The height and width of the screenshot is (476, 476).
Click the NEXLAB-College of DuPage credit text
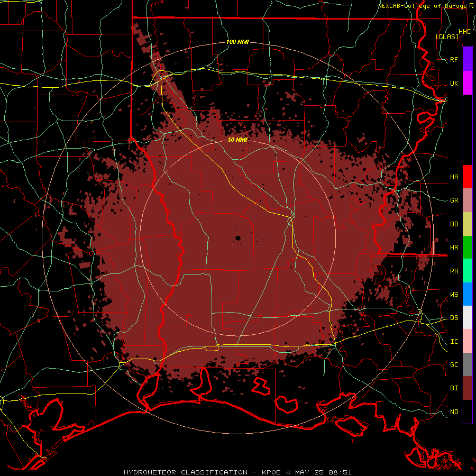[x=422, y=6]
